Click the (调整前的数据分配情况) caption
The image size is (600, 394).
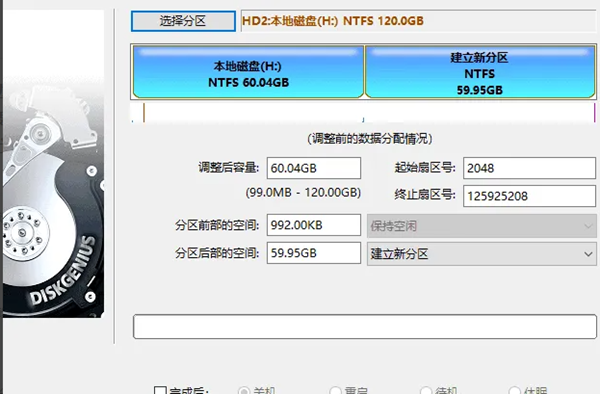tap(370, 138)
